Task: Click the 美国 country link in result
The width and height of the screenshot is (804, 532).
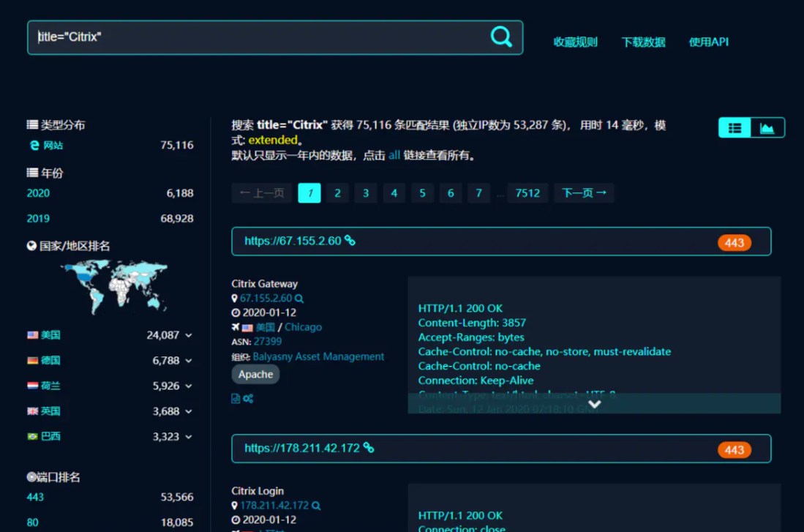Action: [x=265, y=327]
